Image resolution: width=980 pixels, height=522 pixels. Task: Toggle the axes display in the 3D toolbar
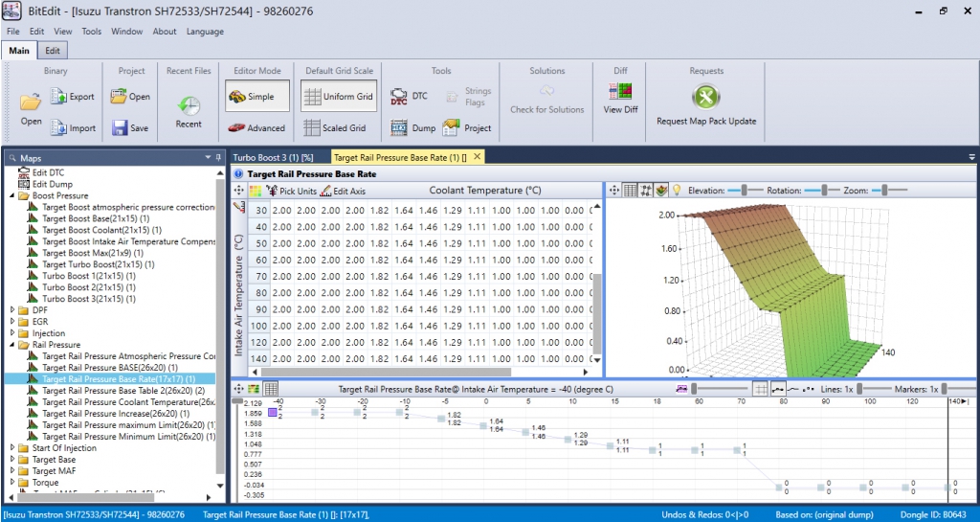click(646, 190)
